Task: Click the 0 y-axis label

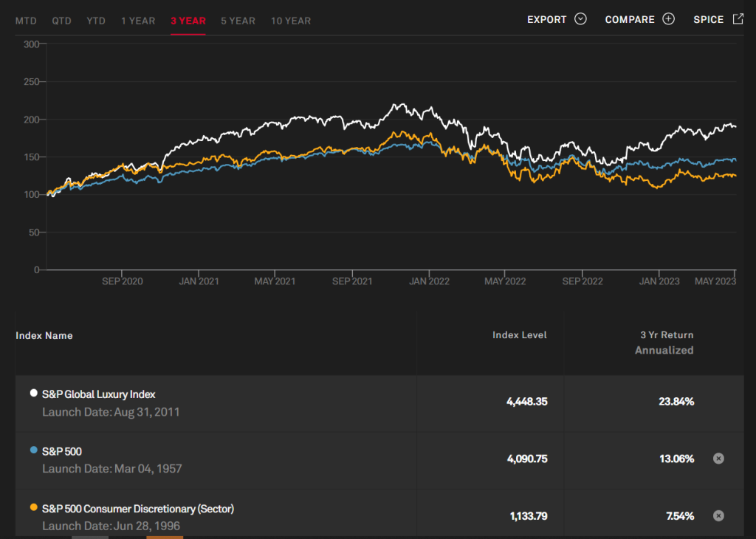Action: [37, 270]
